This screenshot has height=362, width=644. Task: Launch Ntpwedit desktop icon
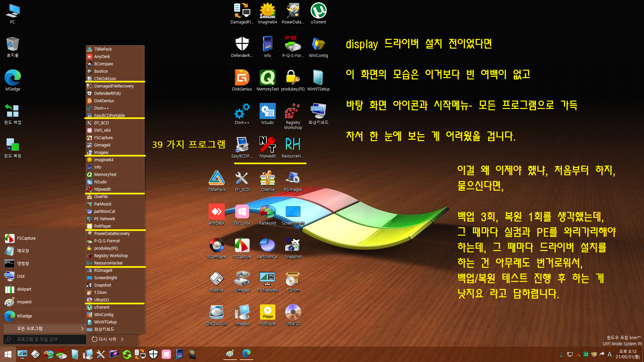tap(267, 147)
